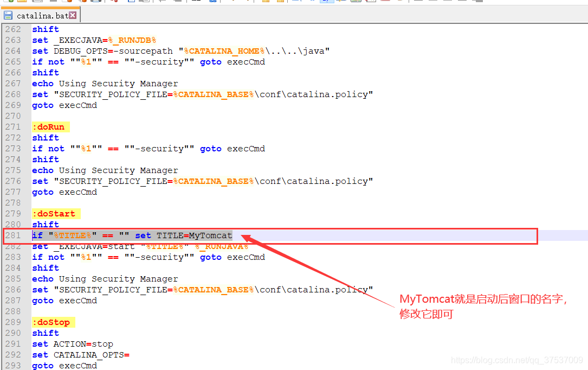The height and width of the screenshot is (370, 588).
Task: Click 'MyTomcat' in line 281
Action: pyautogui.click(x=210, y=235)
